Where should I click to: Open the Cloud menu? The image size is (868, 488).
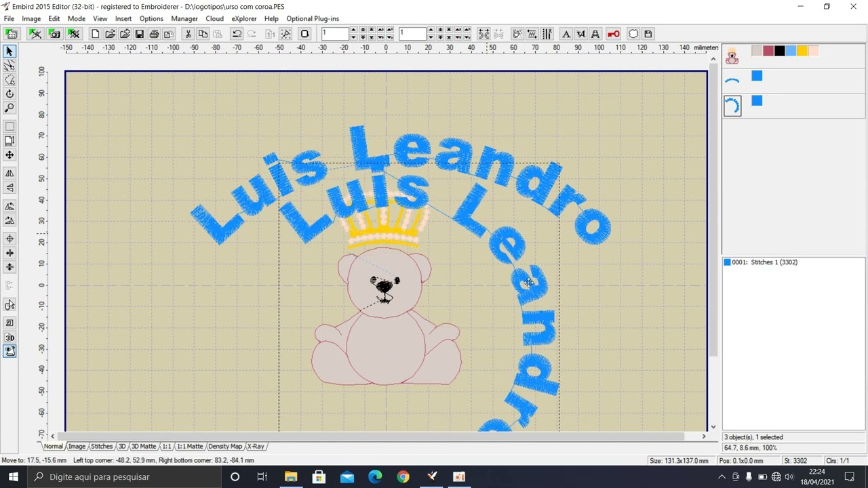click(214, 18)
